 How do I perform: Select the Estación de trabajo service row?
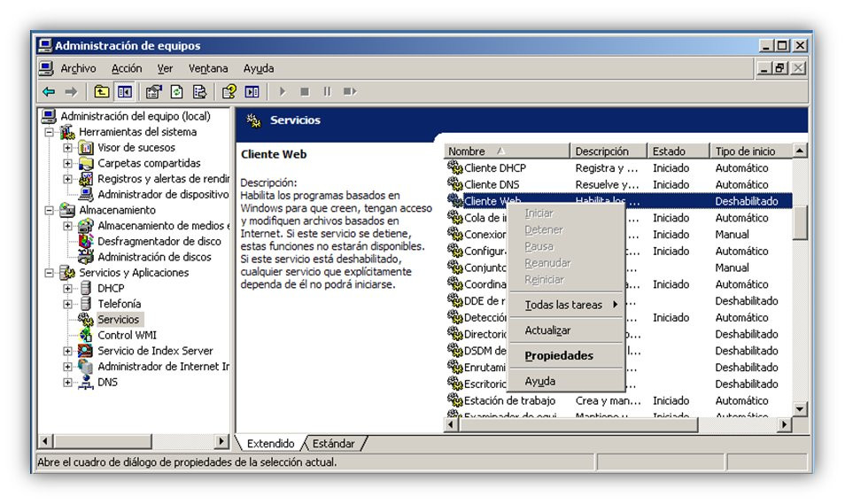click(x=620, y=400)
